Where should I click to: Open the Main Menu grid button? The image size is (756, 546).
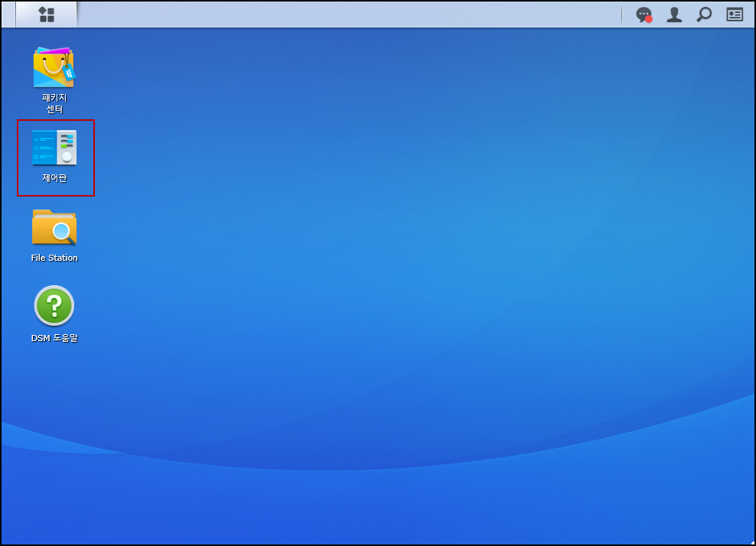pyautogui.click(x=46, y=15)
